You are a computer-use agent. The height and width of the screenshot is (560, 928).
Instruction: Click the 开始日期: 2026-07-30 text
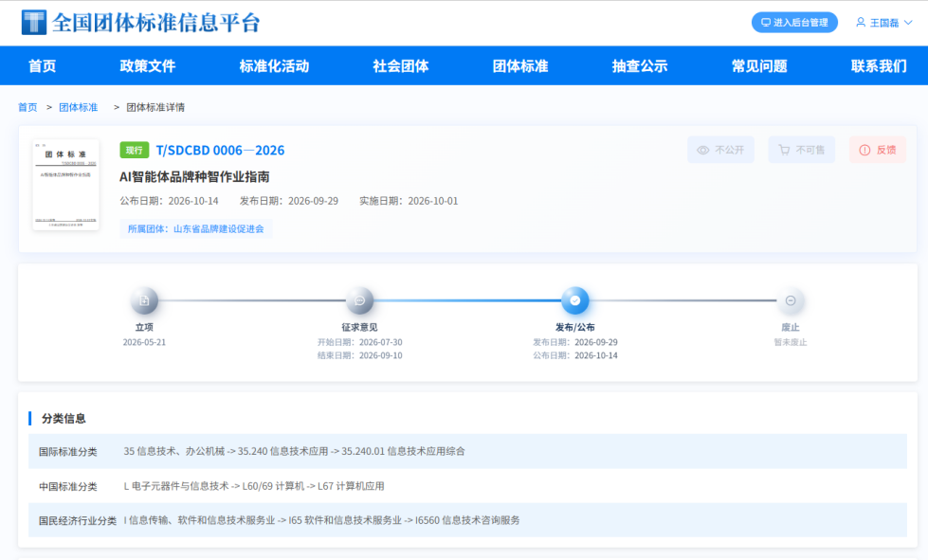point(360,342)
